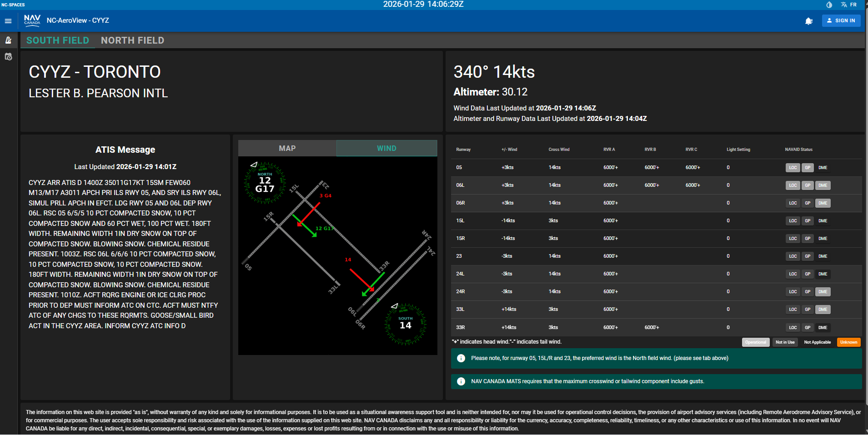The image size is (868, 435).
Task: Select the LOC status for runway 05
Action: (x=793, y=167)
